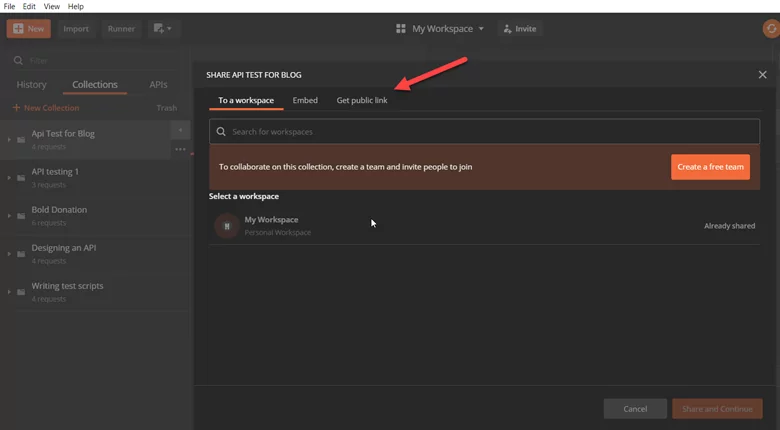Collapse the Api Test for Blog side arrow
Image resolution: width=780 pixels, height=430 pixels.
180,130
